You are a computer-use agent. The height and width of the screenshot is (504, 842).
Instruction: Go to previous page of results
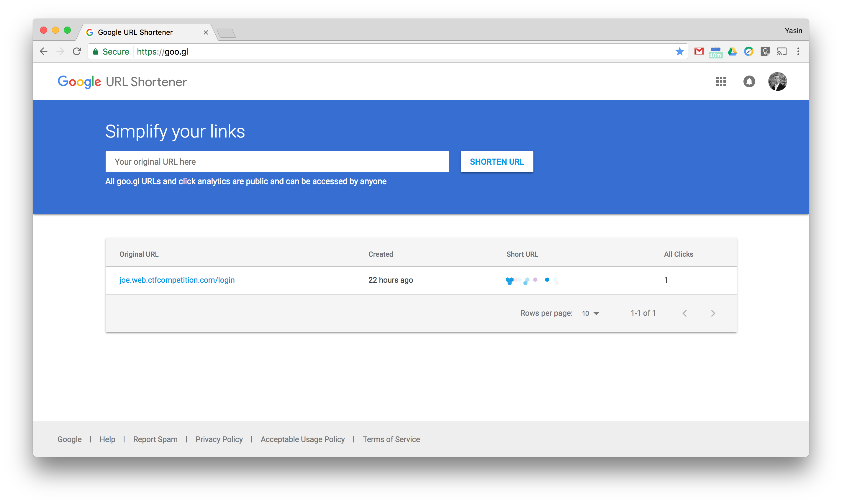coord(685,313)
